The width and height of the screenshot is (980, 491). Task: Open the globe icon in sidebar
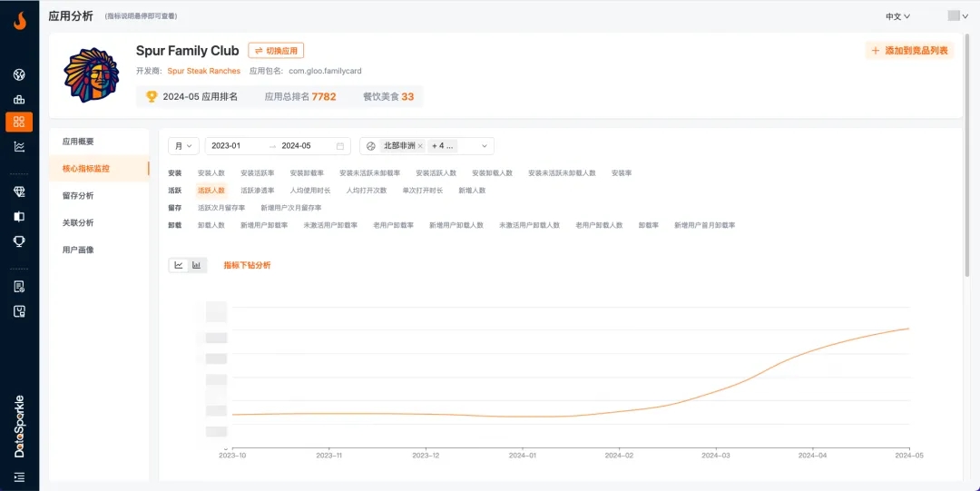19,75
